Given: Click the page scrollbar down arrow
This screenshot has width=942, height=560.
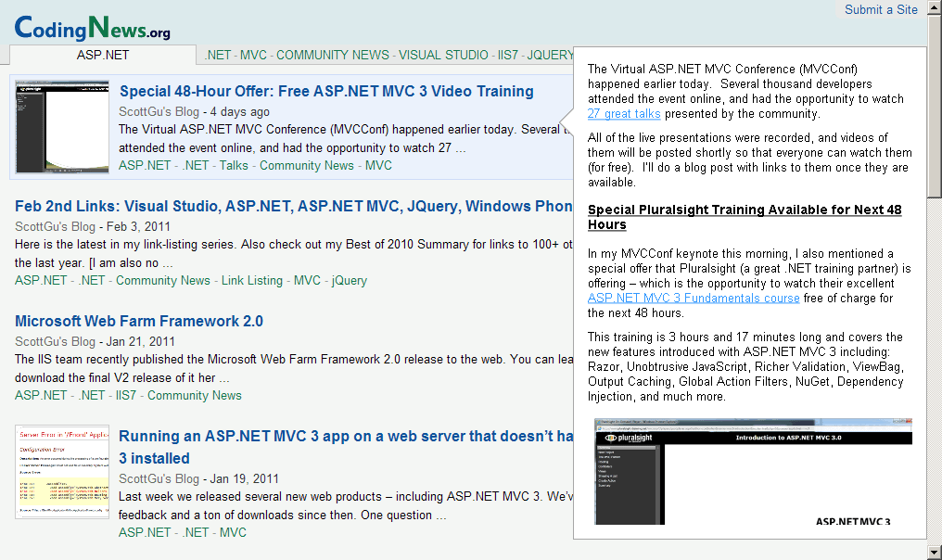Looking at the screenshot, I should (935, 553).
